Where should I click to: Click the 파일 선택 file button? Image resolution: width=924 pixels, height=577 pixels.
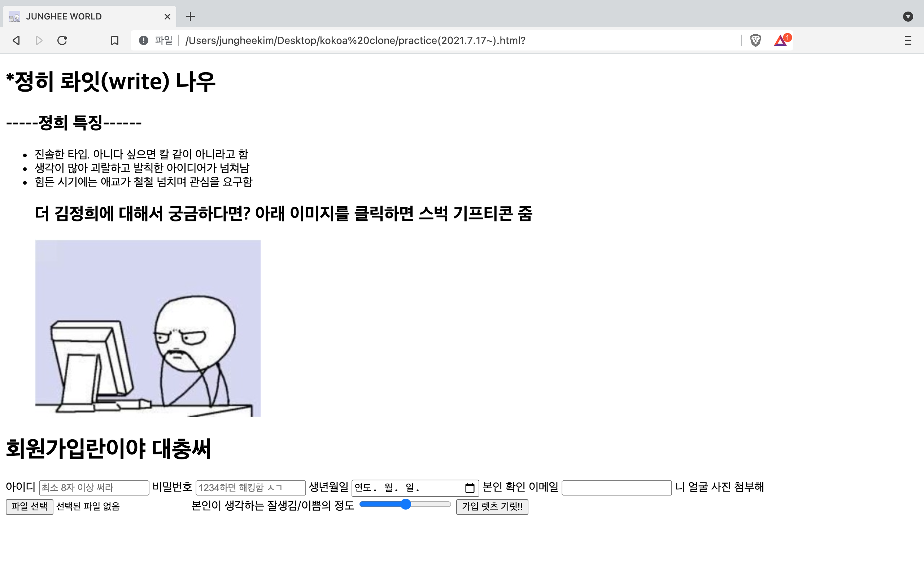[x=29, y=506]
